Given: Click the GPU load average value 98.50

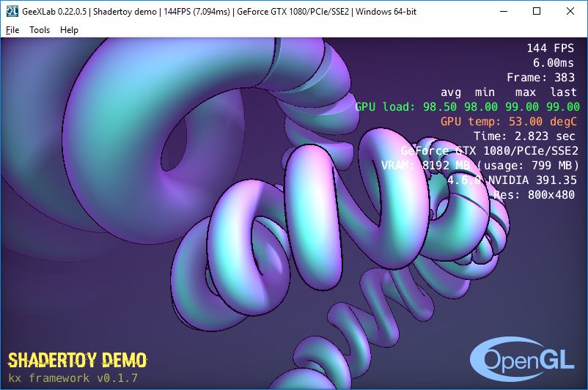Looking at the screenshot, I should [x=440, y=107].
